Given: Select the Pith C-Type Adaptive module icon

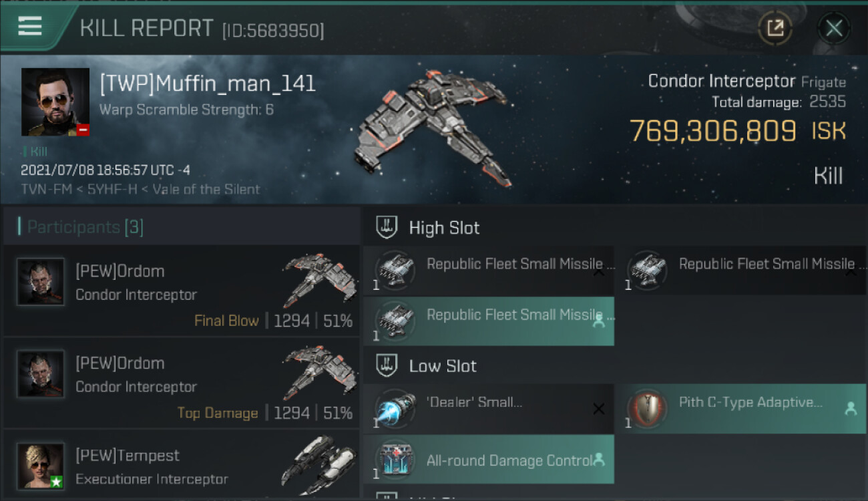Looking at the screenshot, I should pos(647,409).
